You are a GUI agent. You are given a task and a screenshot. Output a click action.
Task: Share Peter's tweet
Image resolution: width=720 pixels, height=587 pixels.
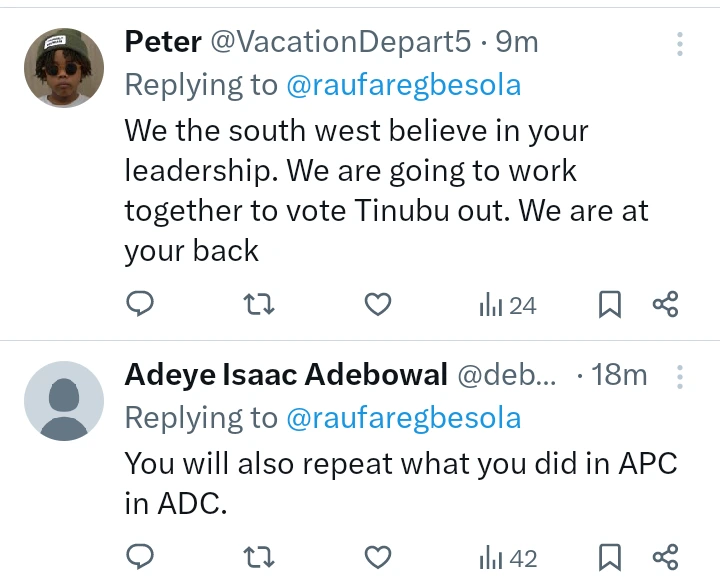click(x=666, y=304)
